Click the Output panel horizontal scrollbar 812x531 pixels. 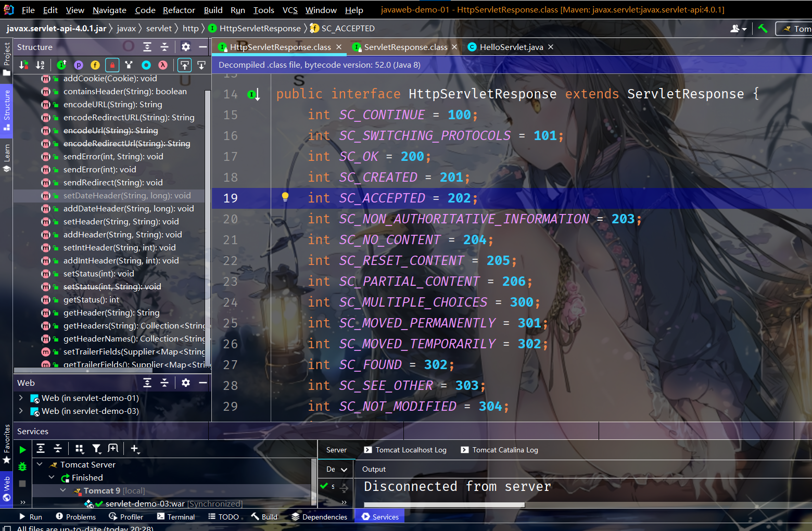click(x=445, y=504)
